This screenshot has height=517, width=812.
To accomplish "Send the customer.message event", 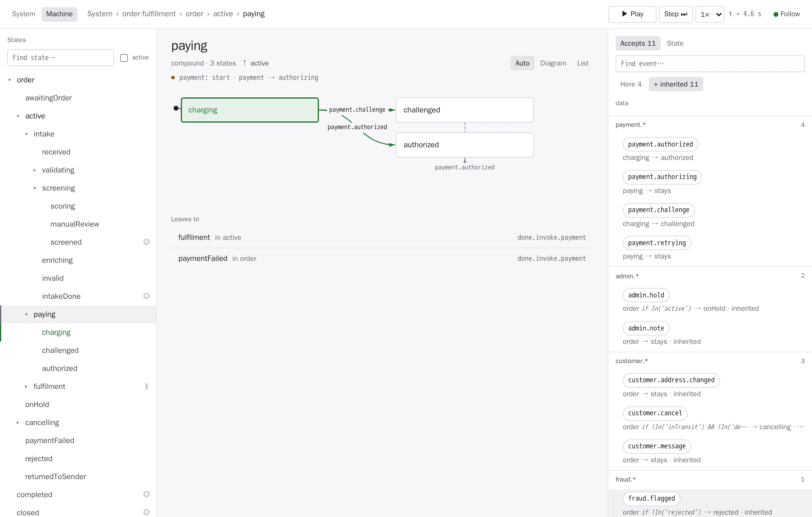I will (656, 446).
